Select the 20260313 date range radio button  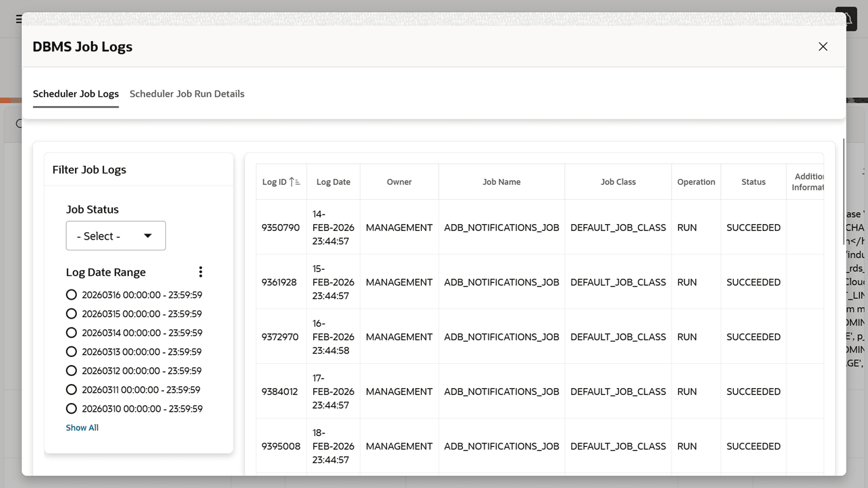72,352
